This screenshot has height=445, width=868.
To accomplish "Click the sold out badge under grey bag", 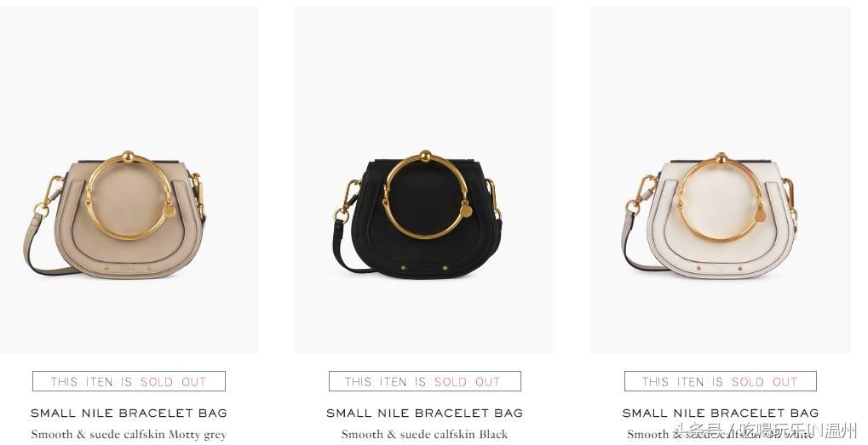I will [x=129, y=381].
